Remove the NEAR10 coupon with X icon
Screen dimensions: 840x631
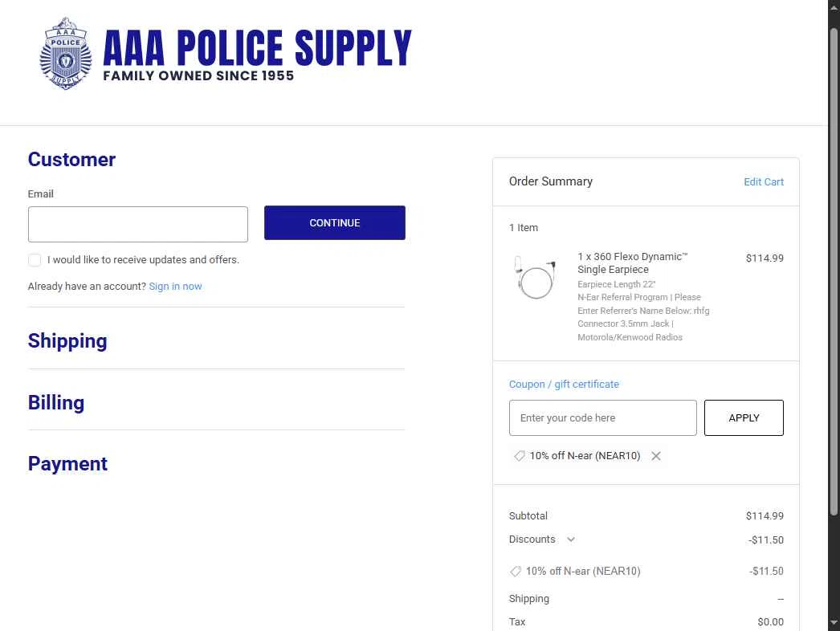tap(656, 456)
